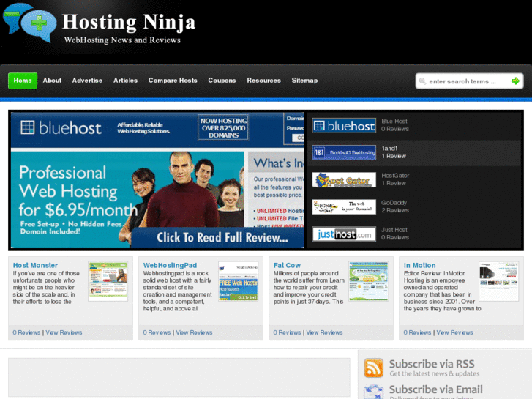Click 0 Reviews under WebHostingPad

click(157, 332)
